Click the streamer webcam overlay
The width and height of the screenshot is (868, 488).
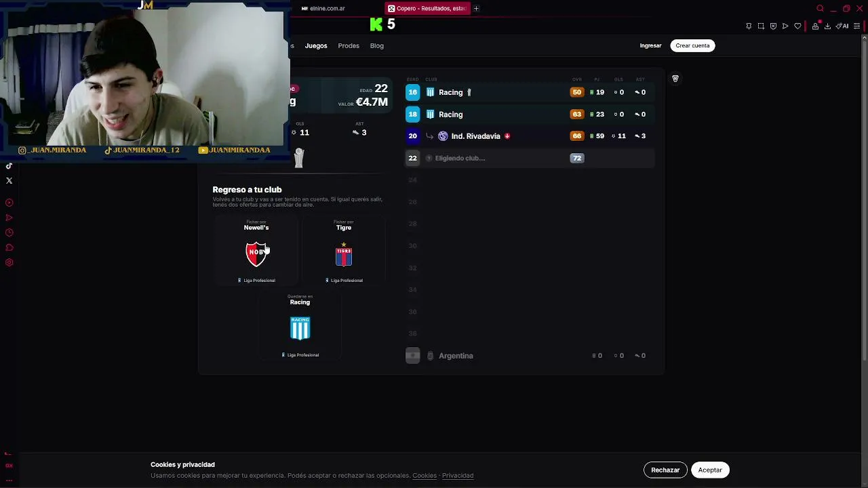pyautogui.click(x=144, y=78)
